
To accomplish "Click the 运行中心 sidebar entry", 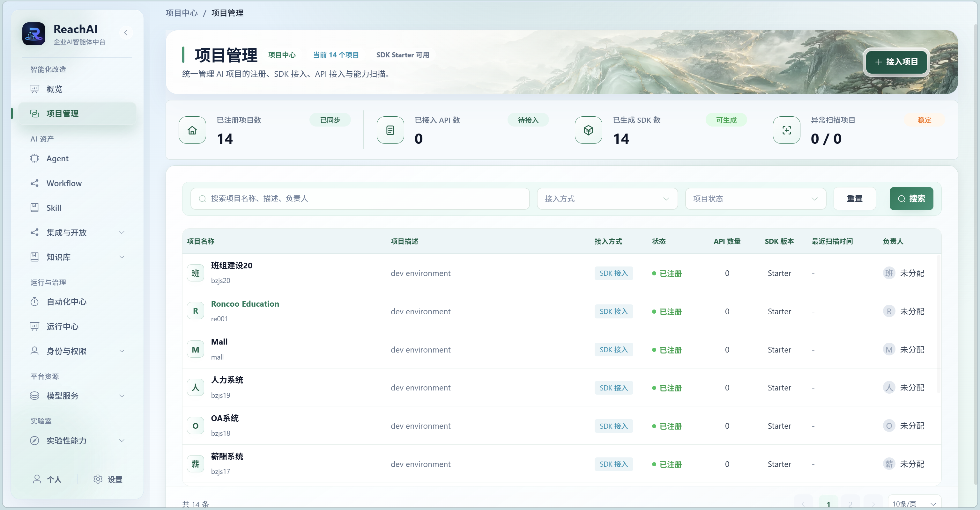I will (x=77, y=326).
